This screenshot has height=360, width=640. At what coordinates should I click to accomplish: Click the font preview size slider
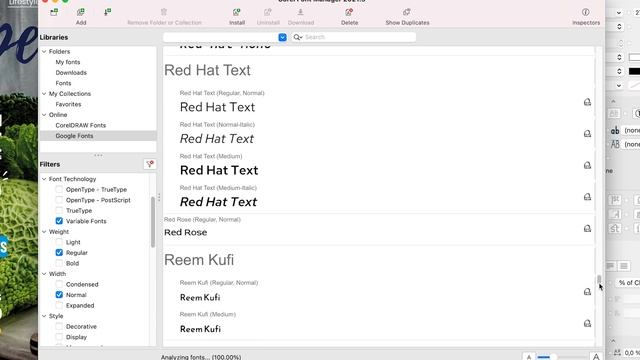click(x=562, y=357)
